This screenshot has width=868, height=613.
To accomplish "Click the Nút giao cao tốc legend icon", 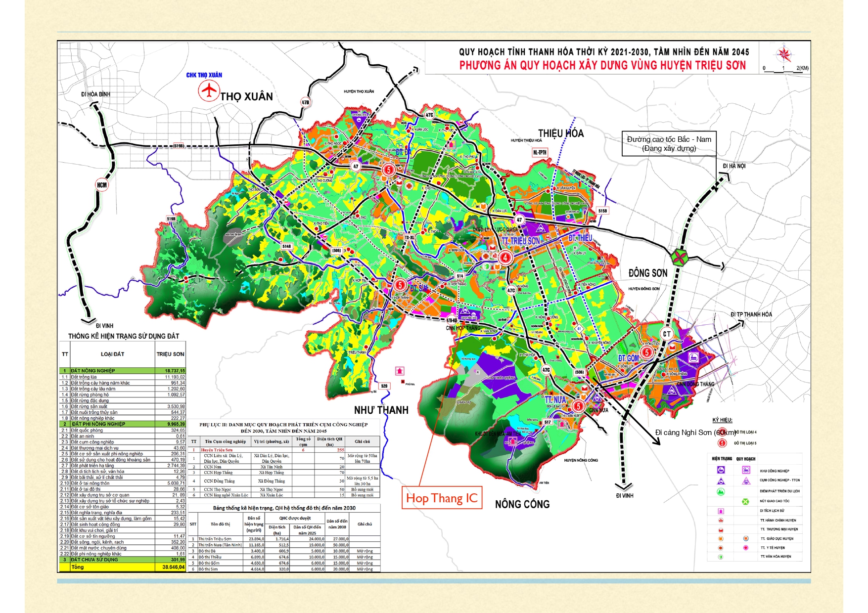I will click(745, 501).
